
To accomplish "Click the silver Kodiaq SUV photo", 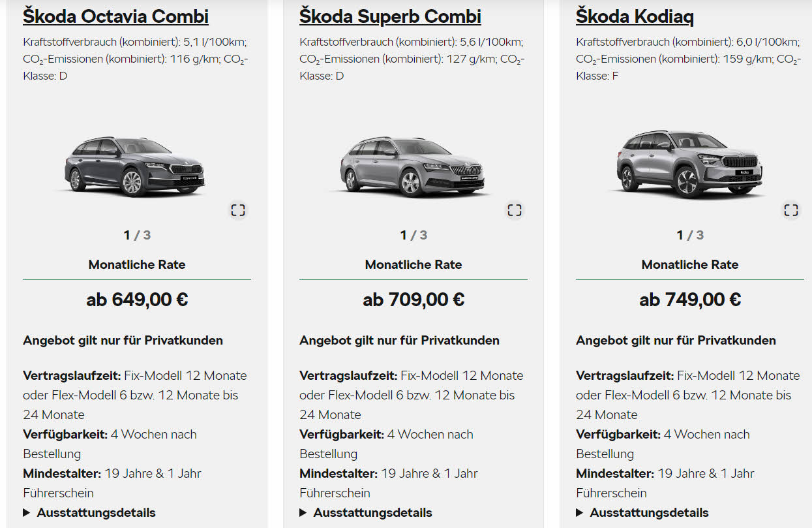I will click(690, 164).
